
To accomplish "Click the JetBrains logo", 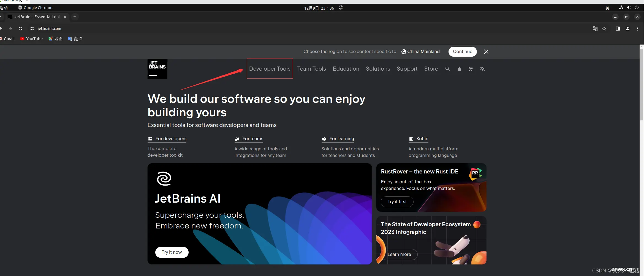I will click(x=157, y=69).
